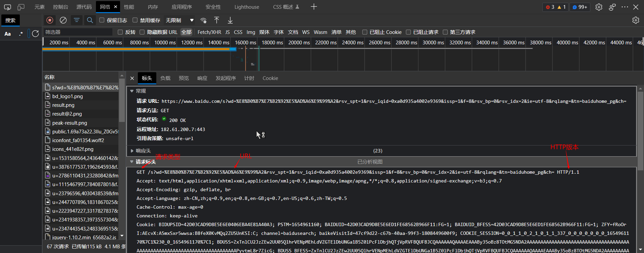Filter requests by Img type
Viewport: 644px width, 253px height.
coord(251,32)
